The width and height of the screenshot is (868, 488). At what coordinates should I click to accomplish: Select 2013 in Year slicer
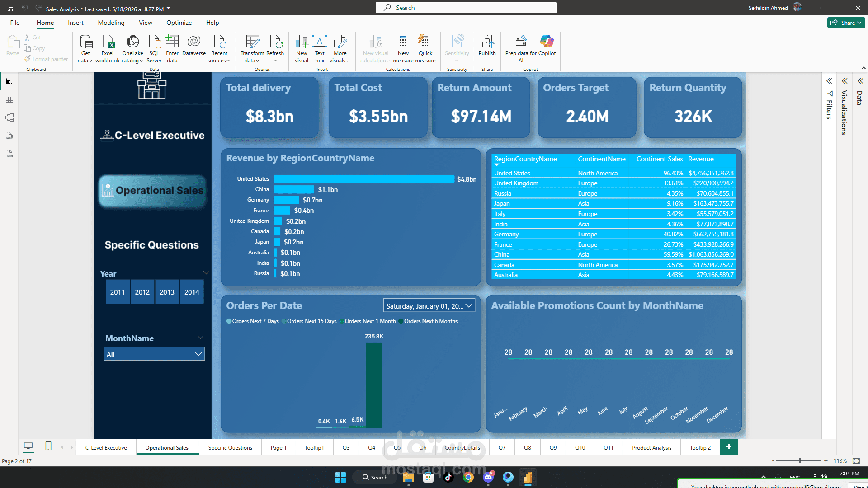point(167,292)
